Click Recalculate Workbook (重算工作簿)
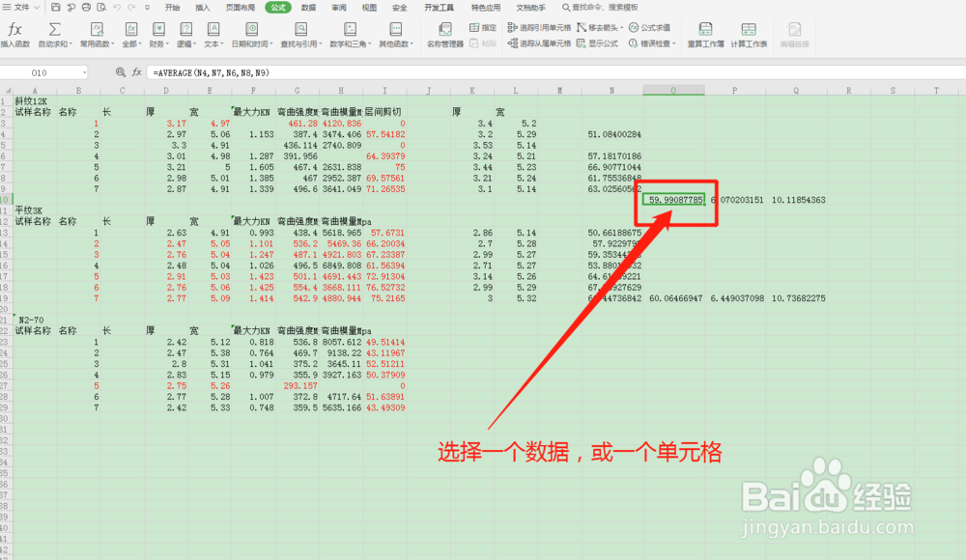966x560 pixels. point(704,34)
